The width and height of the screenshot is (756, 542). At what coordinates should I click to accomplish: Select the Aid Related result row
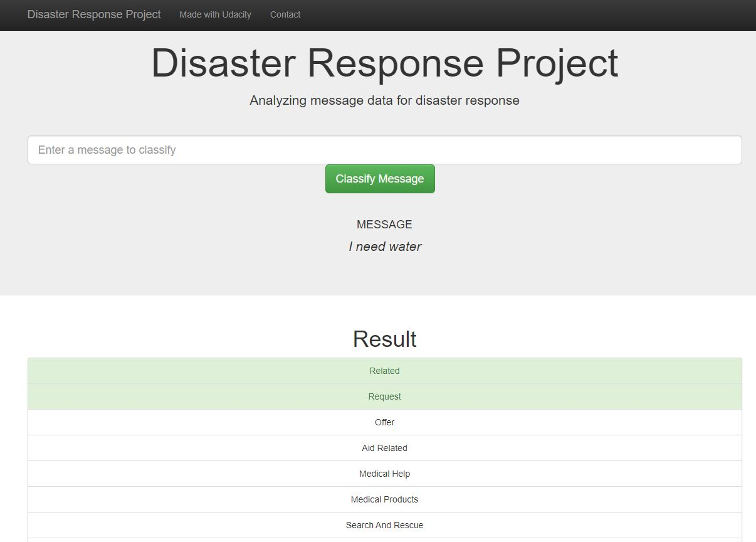(384, 448)
